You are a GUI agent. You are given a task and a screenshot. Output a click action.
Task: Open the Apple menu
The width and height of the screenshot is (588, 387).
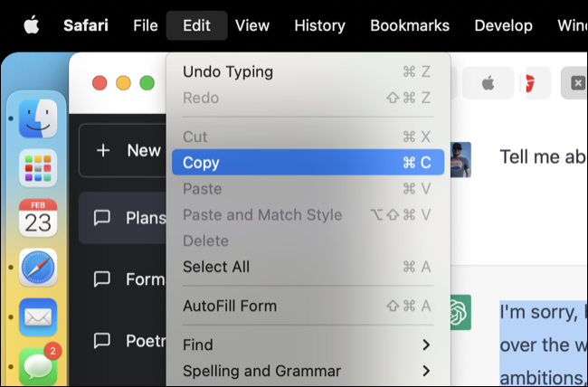[x=31, y=25]
